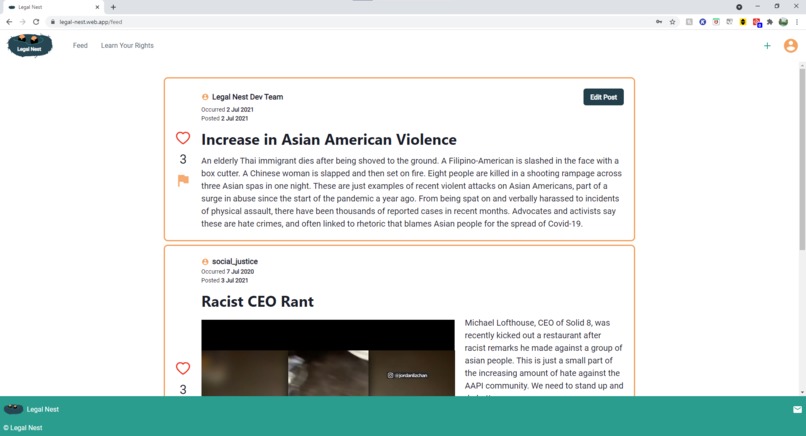Viewport: 806px width, 436px height.
Task: Open the Chrome three-dot menu
Action: pos(797,22)
